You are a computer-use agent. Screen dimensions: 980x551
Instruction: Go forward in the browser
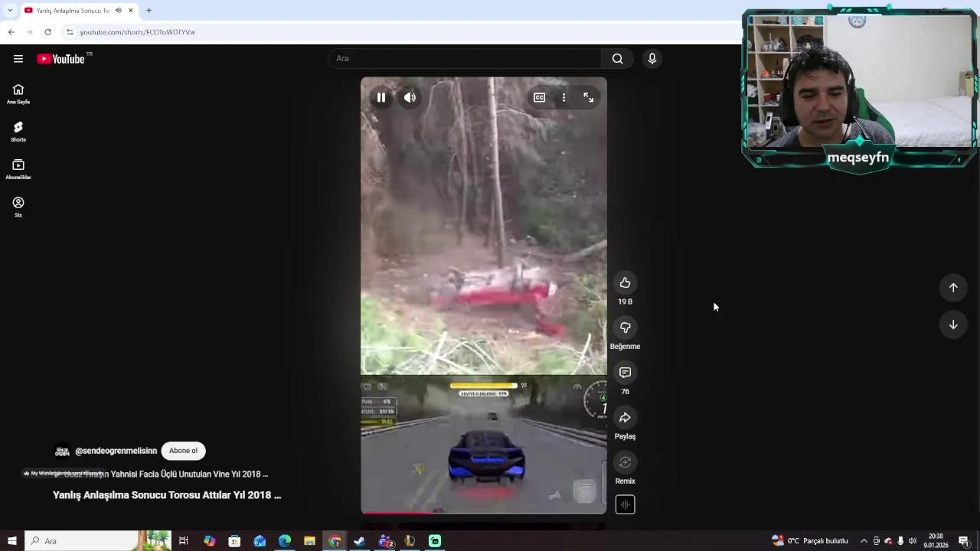point(29,32)
